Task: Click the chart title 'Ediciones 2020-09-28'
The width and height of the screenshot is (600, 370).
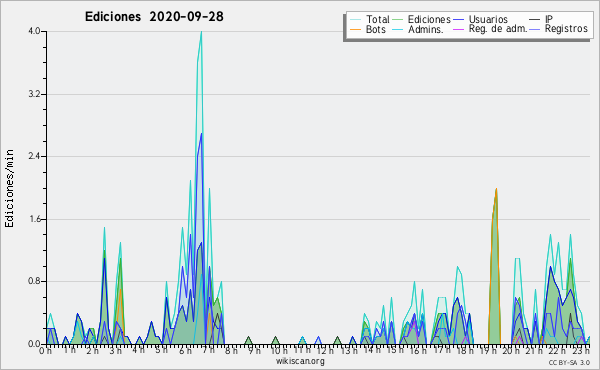Action: [x=154, y=17]
